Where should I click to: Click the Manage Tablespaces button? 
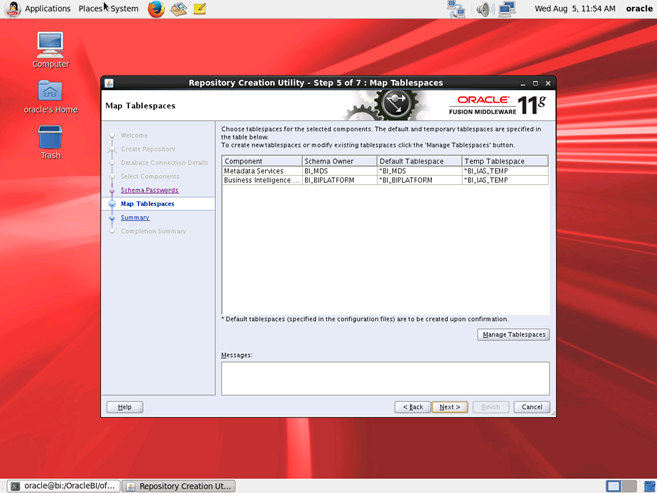coord(513,335)
